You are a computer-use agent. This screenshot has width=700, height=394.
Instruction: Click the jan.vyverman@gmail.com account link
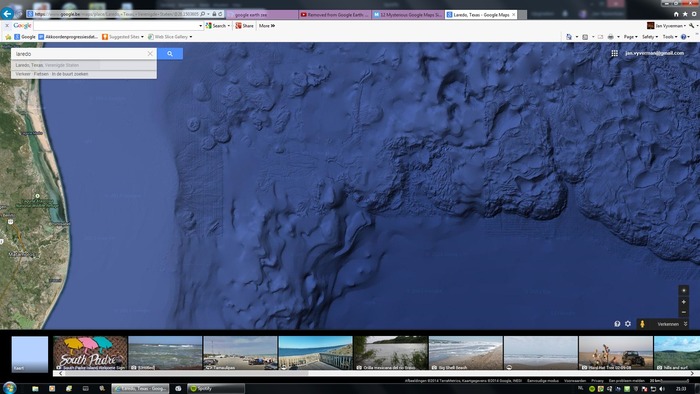(654, 53)
